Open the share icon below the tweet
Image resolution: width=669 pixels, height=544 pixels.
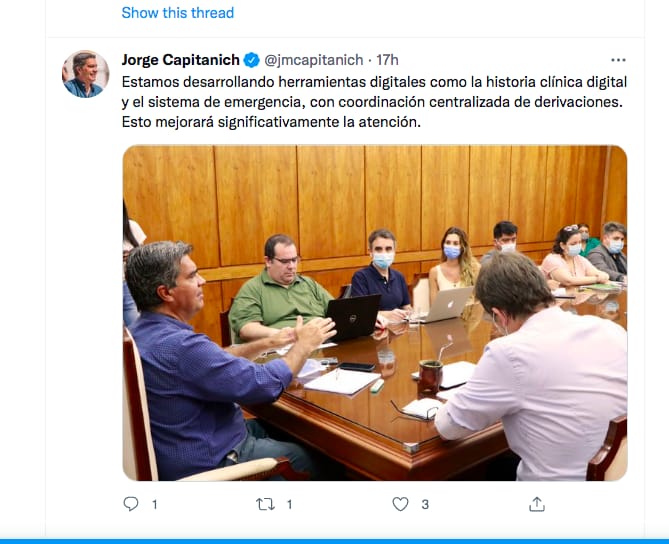[537, 504]
